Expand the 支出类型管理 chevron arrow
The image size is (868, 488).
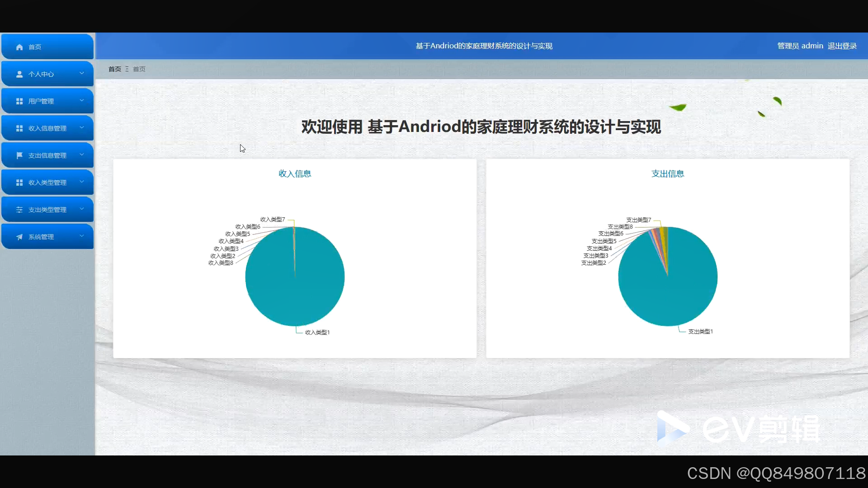click(x=82, y=209)
